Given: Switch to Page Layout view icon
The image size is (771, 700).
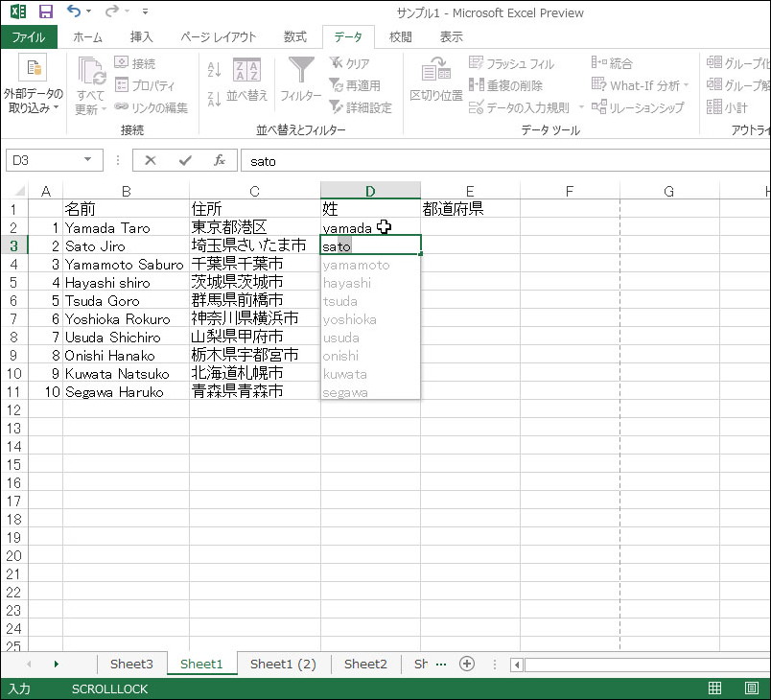Looking at the screenshot, I should click(x=751, y=688).
